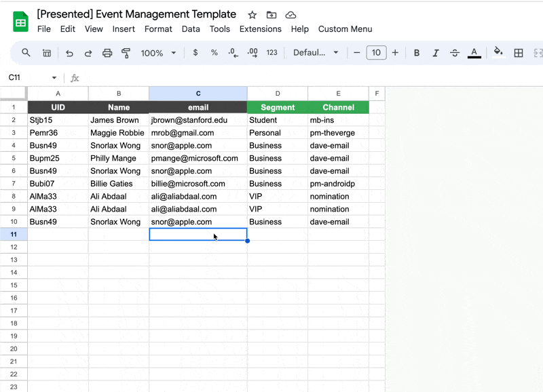Open the fill color picker
Screen dimensions: 543x392
pyautogui.click(x=498, y=52)
